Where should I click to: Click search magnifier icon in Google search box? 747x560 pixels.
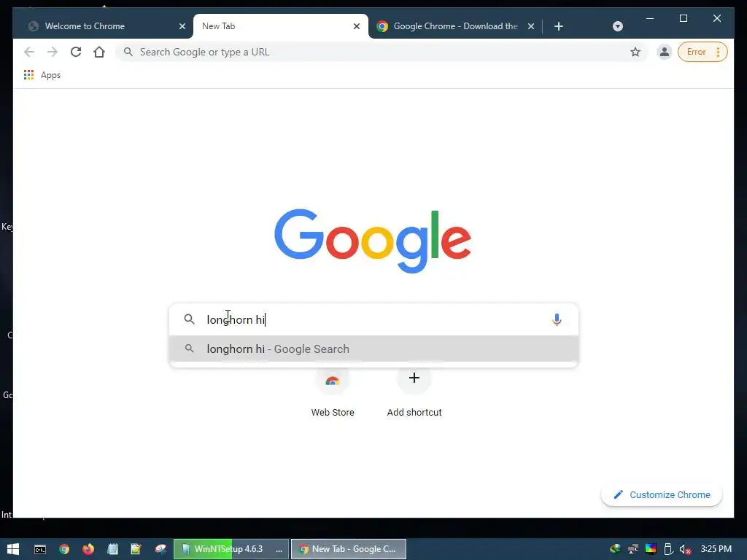pyautogui.click(x=189, y=319)
